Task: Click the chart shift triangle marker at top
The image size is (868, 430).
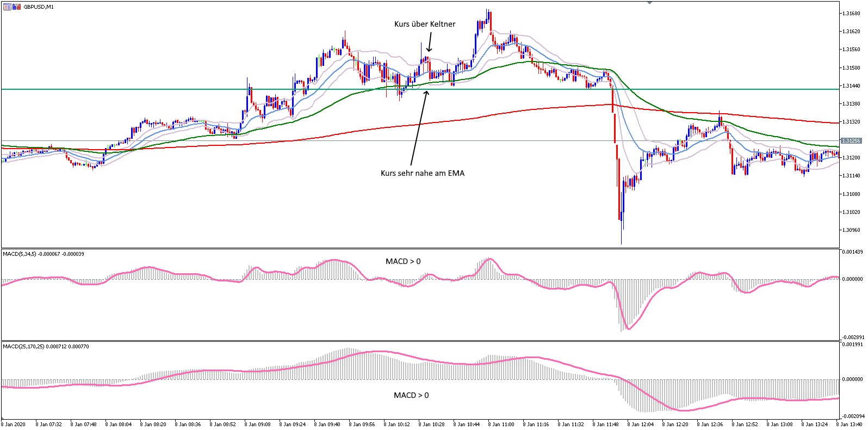Action: (x=649, y=3)
